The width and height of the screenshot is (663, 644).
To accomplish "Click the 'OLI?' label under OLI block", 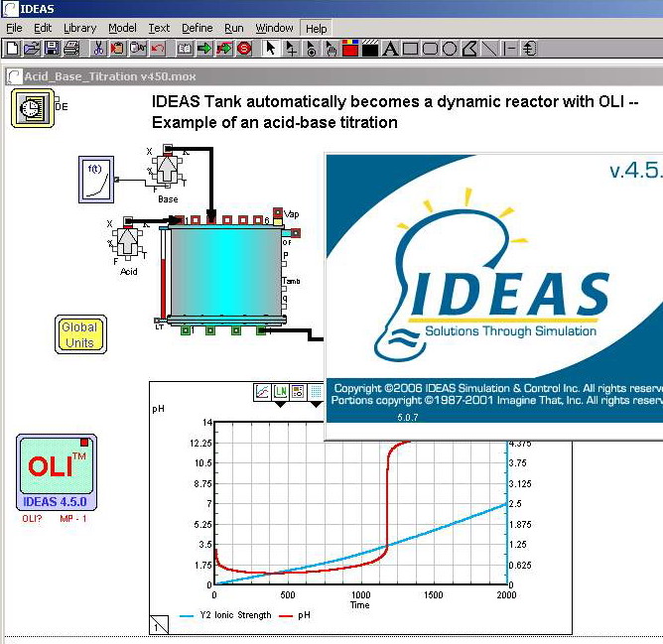I will [x=32, y=519].
